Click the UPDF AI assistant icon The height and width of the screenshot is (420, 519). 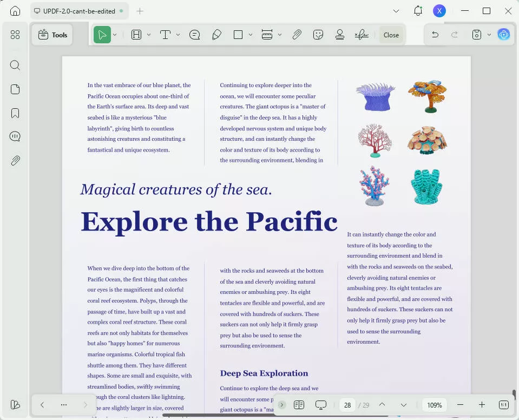[504, 35]
